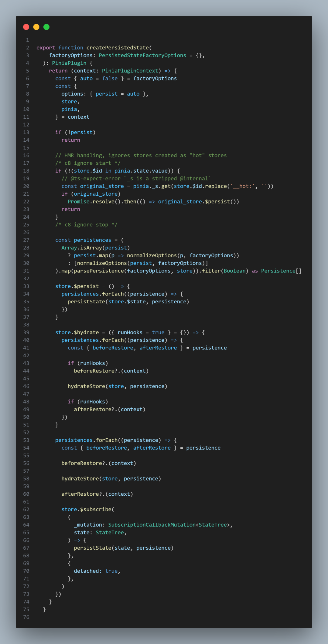Click the 'c8 ignore start' comment
Screen dimensions: 328x644
tap(88, 163)
